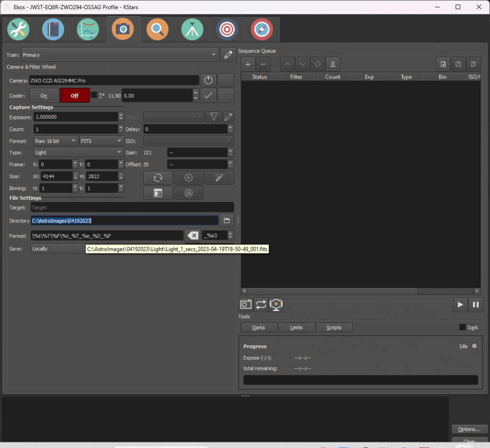Reset queue job status icon
Viewport: 490px width, 448px height.
pos(318,65)
